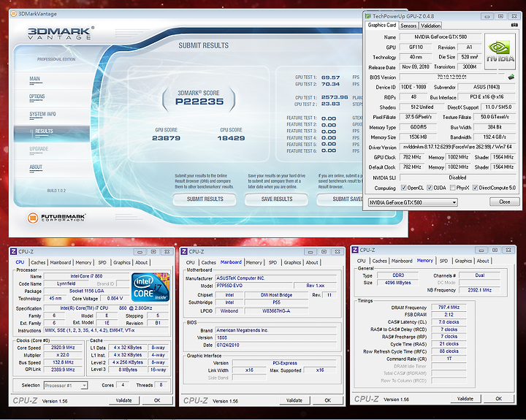Click the mainboard model P7P55D EVO field
Screen dimensions: 526x420
(x=253, y=286)
